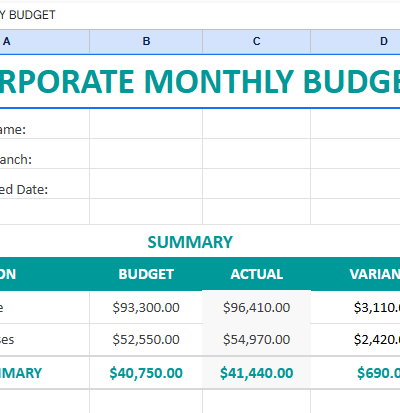Select the $54,970.00 actual cell
The image size is (400, 413).
256,339
